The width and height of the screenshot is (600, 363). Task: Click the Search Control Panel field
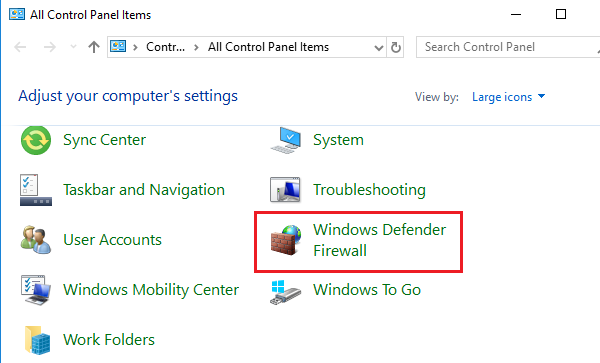(x=508, y=47)
